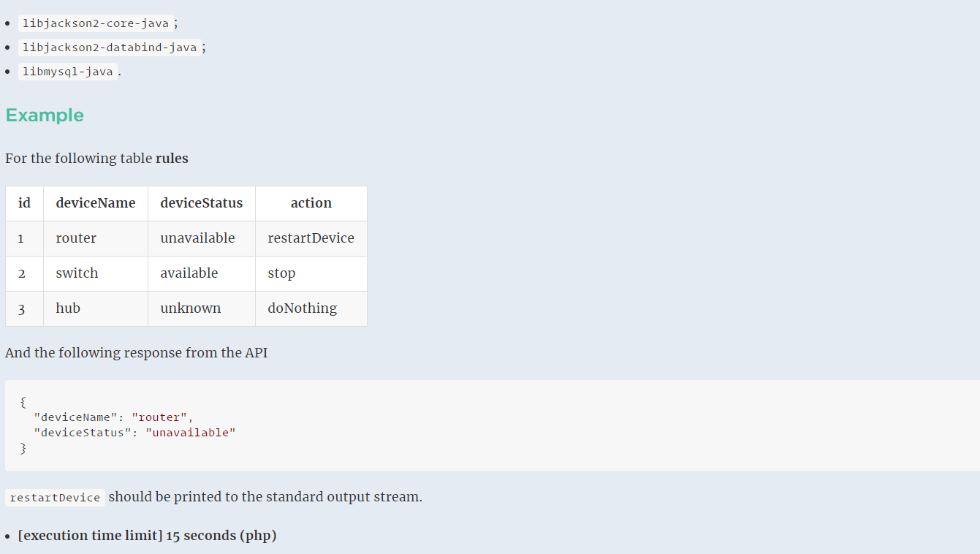980x554 pixels.
Task: Select the inline restartDevice code snippet
Action: tap(55, 497)
